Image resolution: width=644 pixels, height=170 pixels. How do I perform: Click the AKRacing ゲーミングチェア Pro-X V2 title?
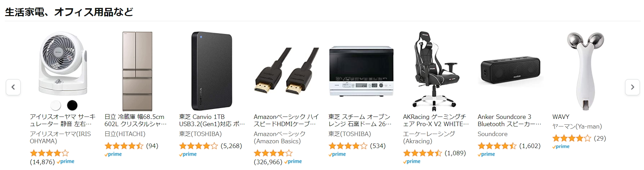coord(436,120)
